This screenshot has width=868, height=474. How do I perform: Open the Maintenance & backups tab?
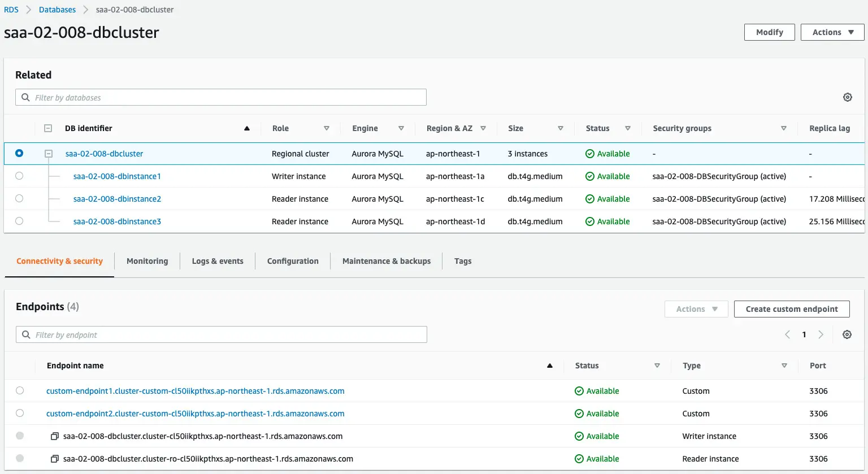point(386,261)
